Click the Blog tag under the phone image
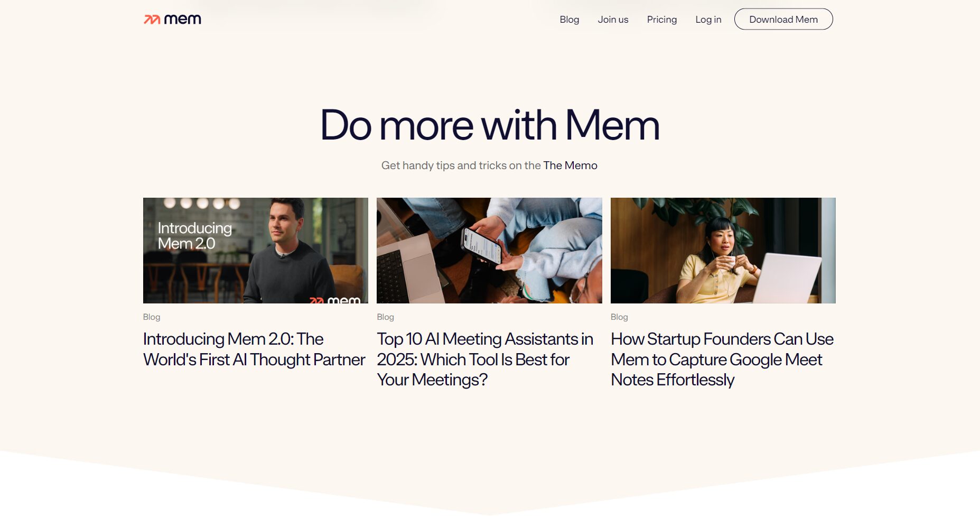This screenshot has width=980, height=526. coord(385,317)
